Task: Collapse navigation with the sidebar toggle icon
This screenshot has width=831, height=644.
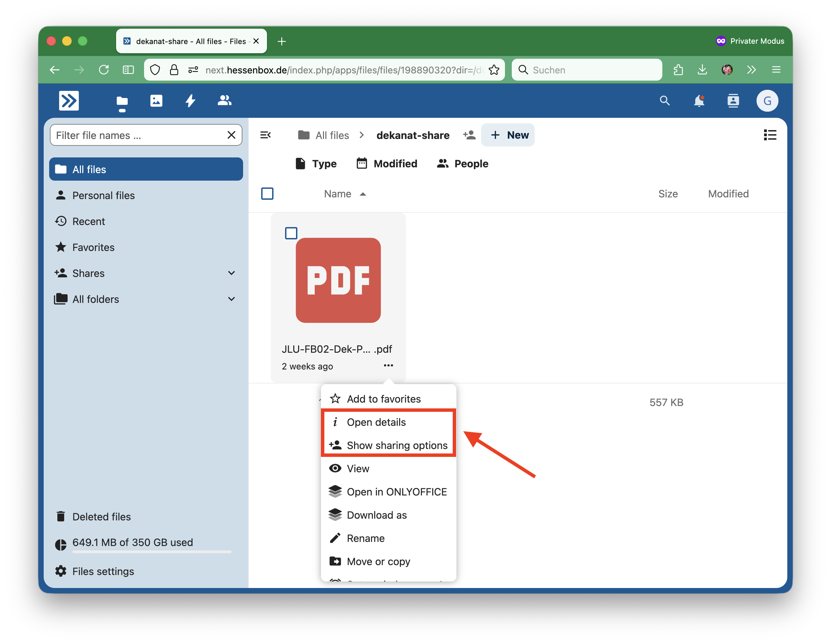Action: [x=265, y=135]
